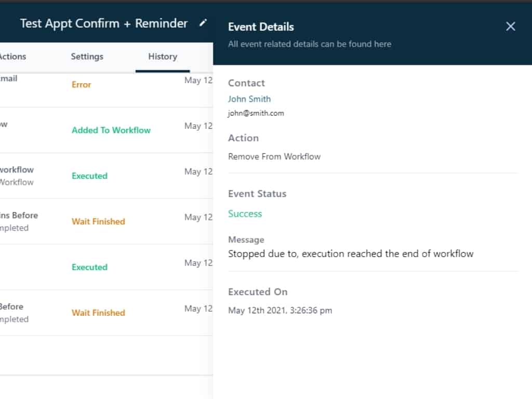The image size is (532, 399).
Task: Click the Test Appt Confirm + Reminder title
Action: pos(104,23)
